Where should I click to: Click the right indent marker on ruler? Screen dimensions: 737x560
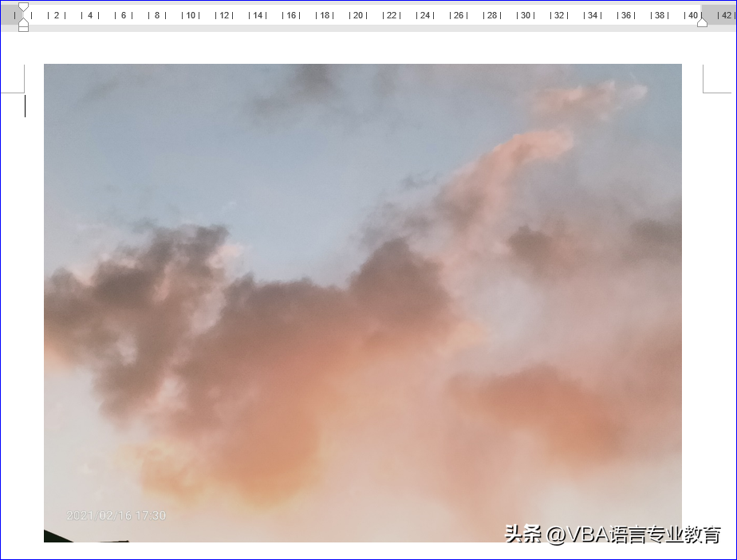point(702,22)
